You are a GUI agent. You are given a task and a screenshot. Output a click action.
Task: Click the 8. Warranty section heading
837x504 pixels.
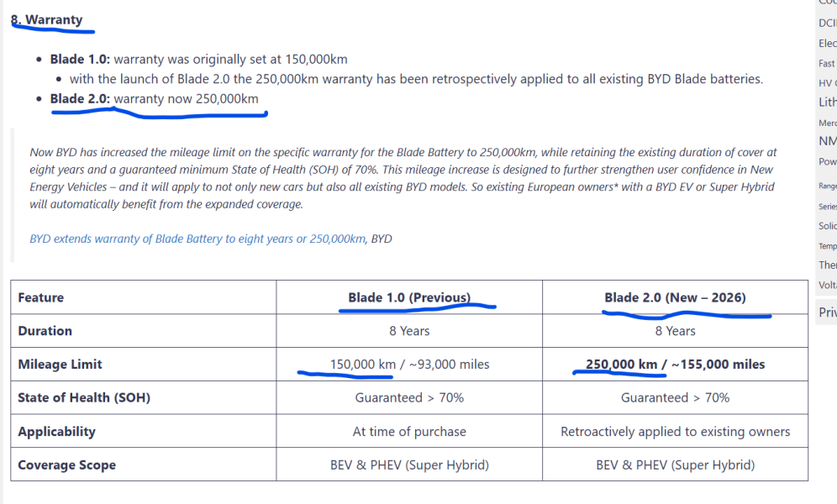pos(47,19)
